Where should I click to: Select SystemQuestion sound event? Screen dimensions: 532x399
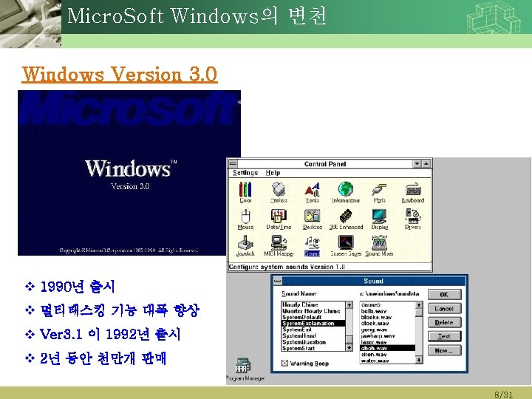coord(313,342)
